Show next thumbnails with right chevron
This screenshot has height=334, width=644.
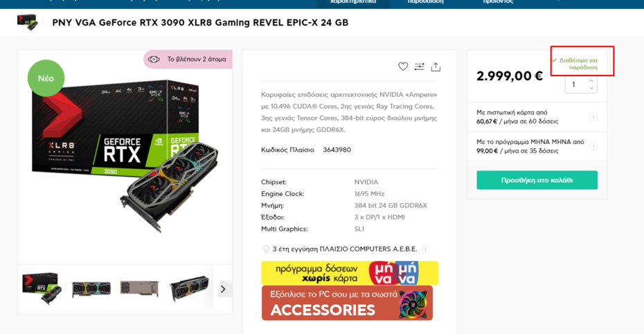coord(223,289)
